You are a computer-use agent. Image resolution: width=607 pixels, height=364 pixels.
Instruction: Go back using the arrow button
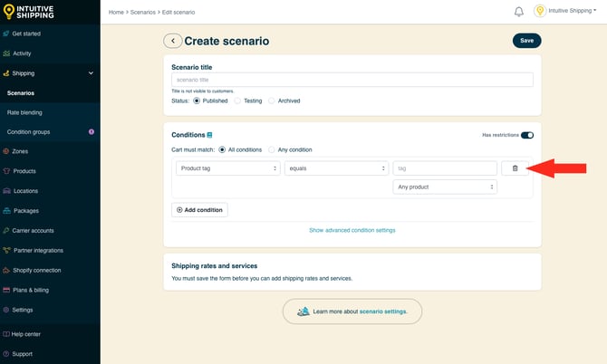(x=173, y=41)
